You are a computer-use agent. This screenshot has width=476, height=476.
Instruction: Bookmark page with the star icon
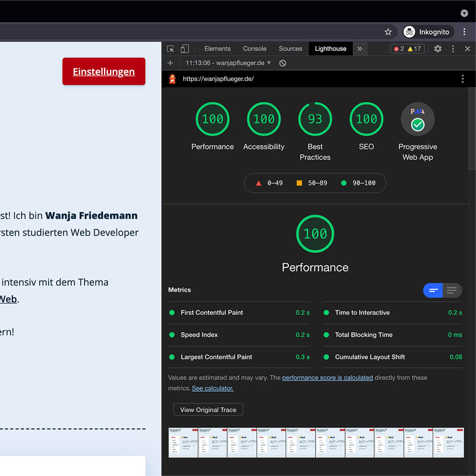tap(388, 32)
